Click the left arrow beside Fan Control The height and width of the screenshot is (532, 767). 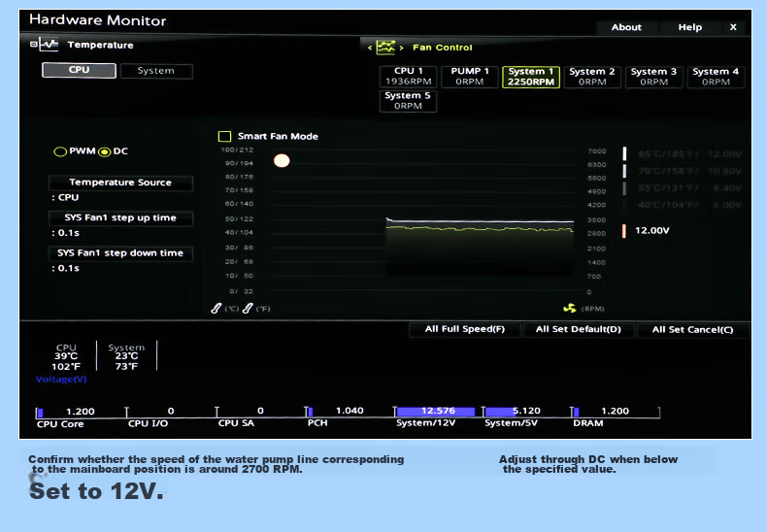370,48
